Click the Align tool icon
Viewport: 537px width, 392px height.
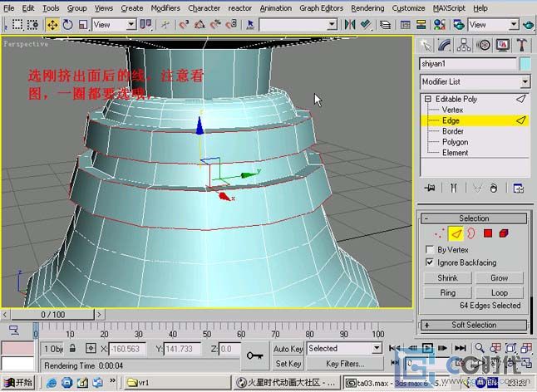pyautogui.click(x=366, y=25)
